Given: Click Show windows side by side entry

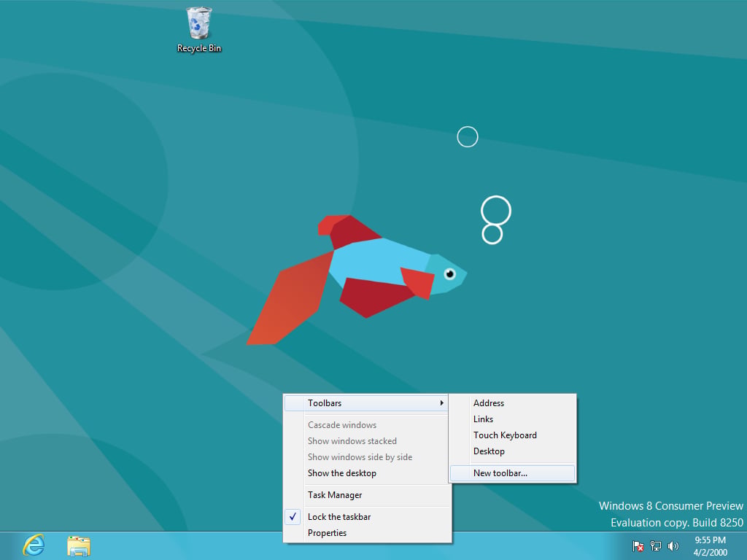Looking at the screenshot, I should pyautogui.click(x=366, y=457).
